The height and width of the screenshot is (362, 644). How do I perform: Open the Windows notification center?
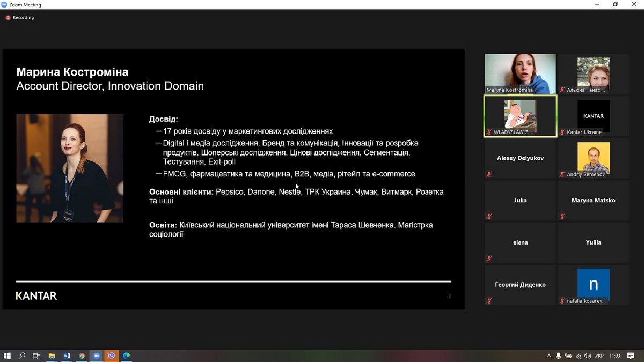[x=631, y=356]
